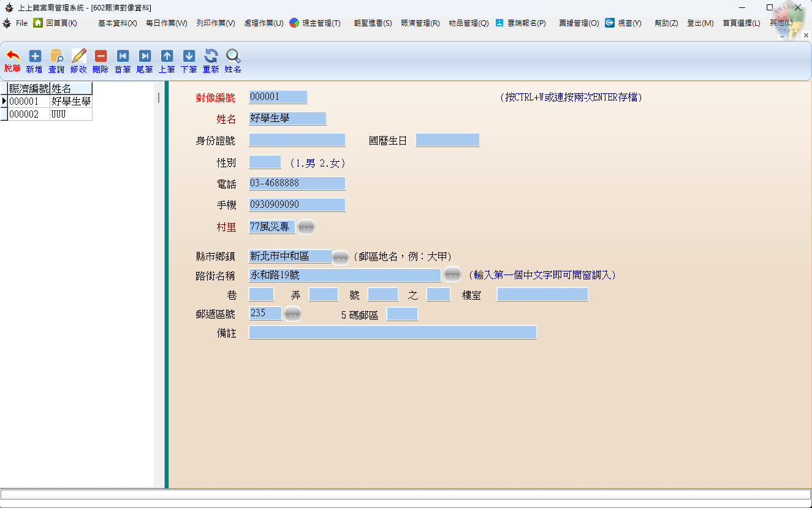
Task: Click the 修改 edit pencil icon
Action: tap(78, 56)
